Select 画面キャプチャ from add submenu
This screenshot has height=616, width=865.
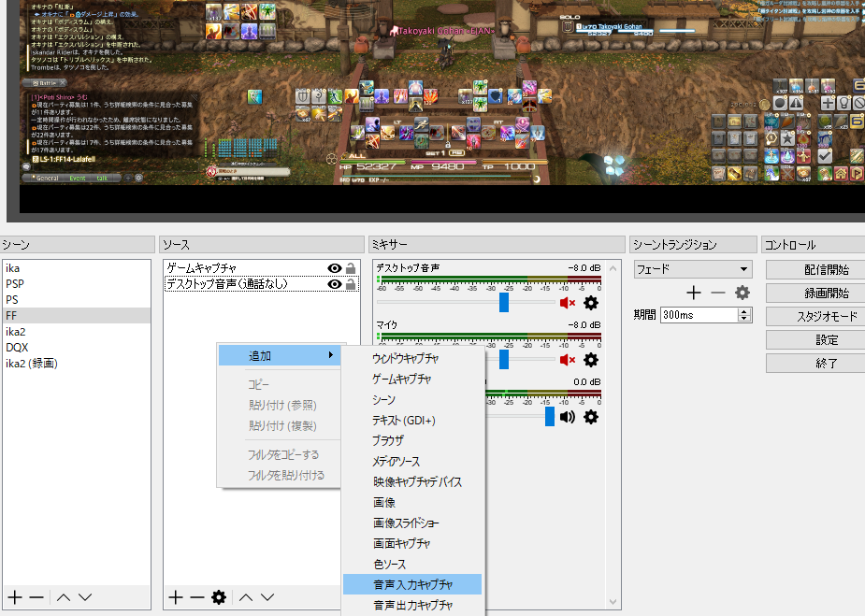tap(412, 544)
